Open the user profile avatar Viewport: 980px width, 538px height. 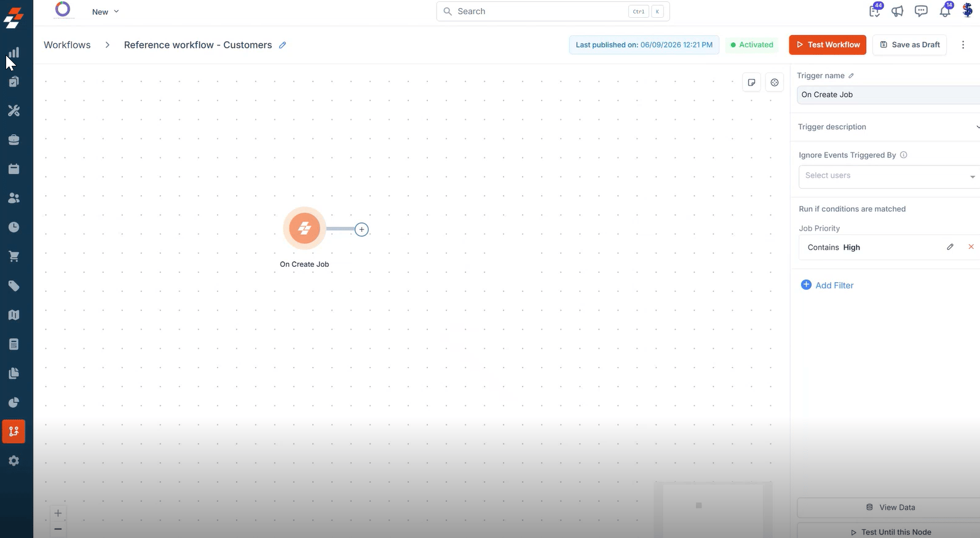click(968, 10)
